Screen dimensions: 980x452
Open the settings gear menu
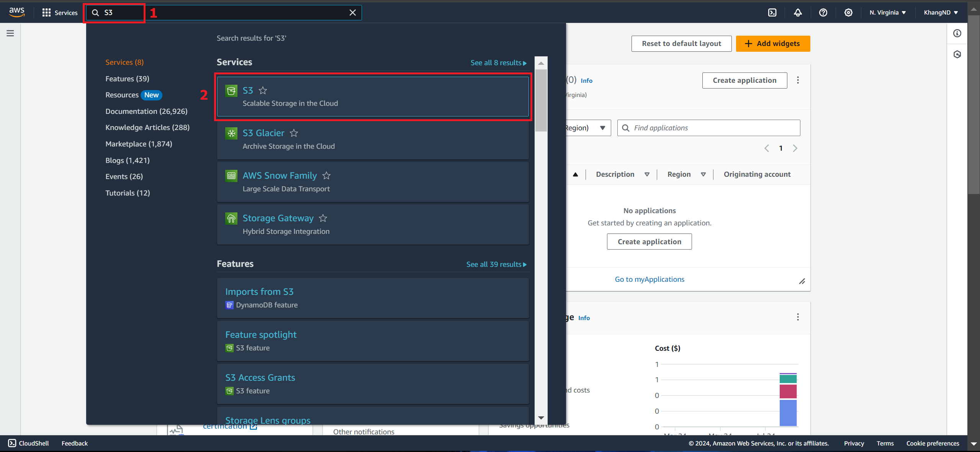[848, 13]
